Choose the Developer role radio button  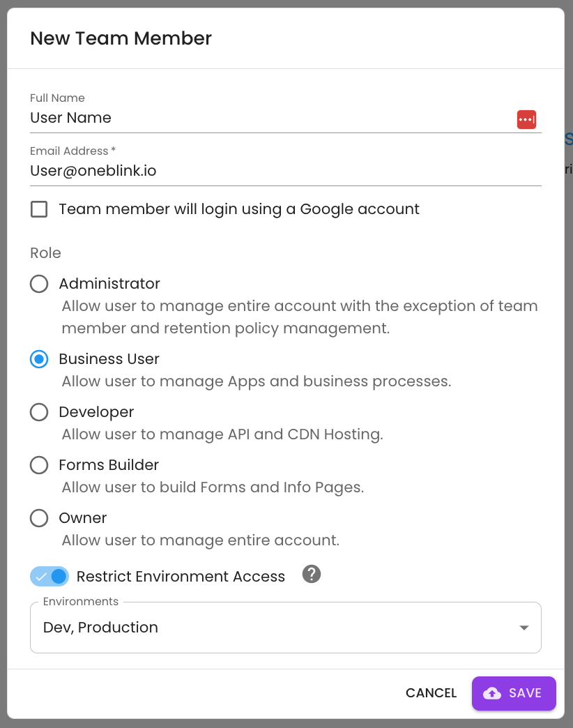click(x=39, y=412)
